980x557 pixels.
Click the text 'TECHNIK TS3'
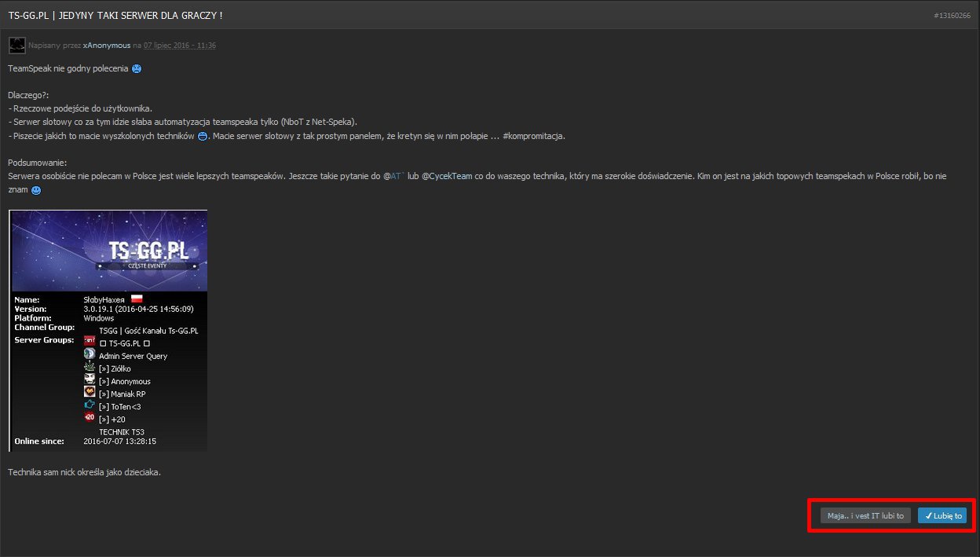click(x=122, y=432)
